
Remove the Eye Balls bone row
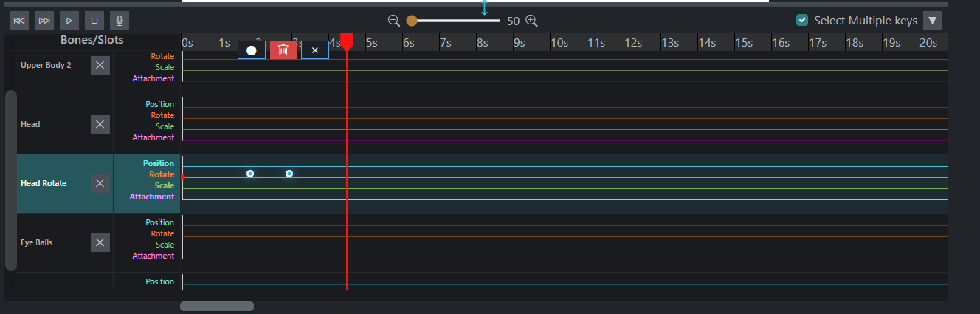coord(100,242)
